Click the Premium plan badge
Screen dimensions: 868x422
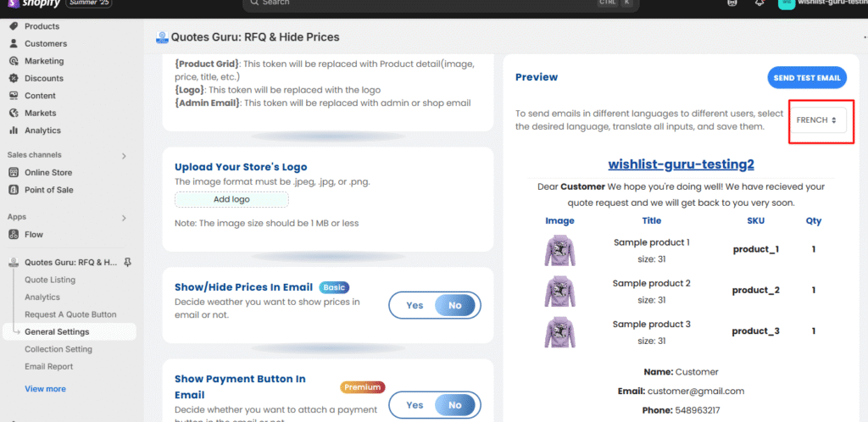coord(363,387)
